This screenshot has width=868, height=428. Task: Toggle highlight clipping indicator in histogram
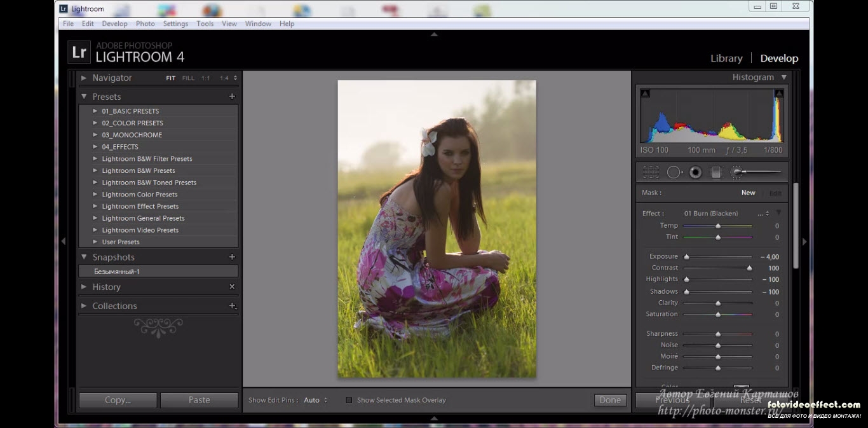click(779, 93)
